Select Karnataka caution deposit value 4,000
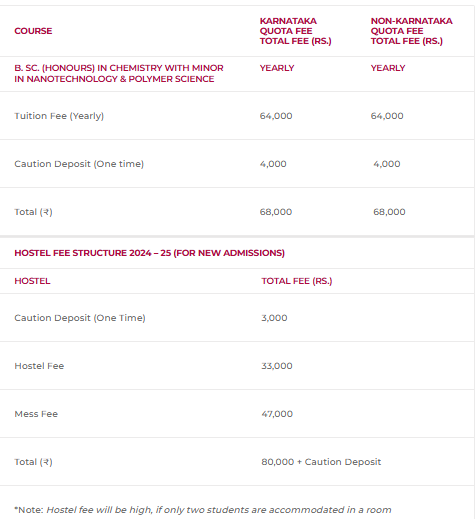The image size is (476, 519). [273, 164]
